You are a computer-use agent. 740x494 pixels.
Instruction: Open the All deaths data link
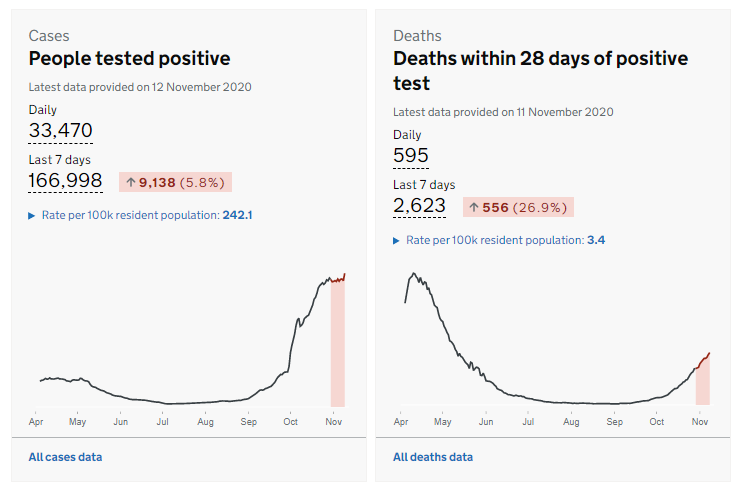tap(433, 457)
